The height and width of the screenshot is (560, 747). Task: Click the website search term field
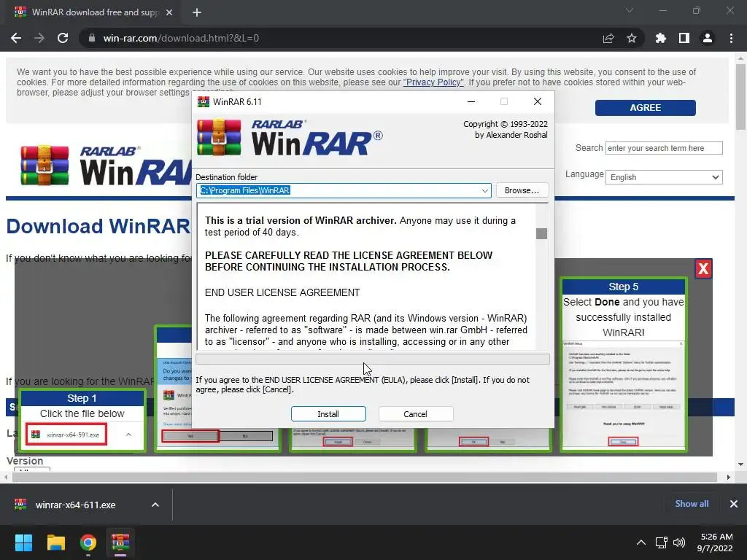664,148
